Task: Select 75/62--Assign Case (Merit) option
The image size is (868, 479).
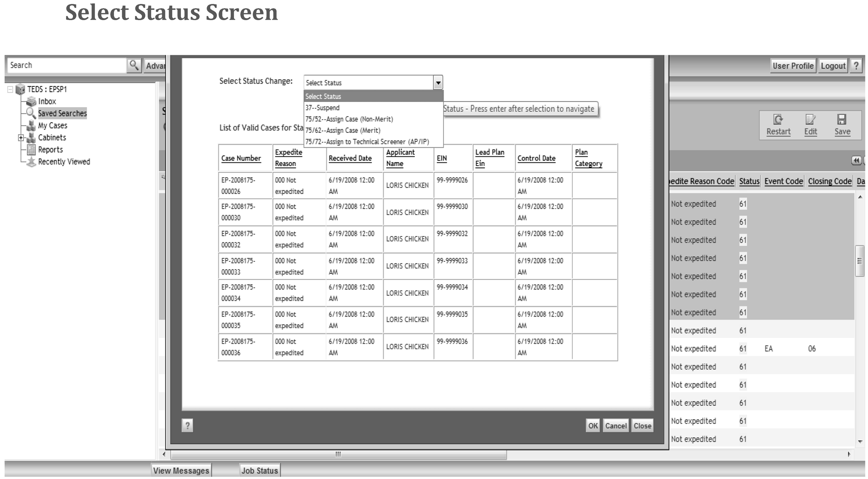Action: [342, 131]
